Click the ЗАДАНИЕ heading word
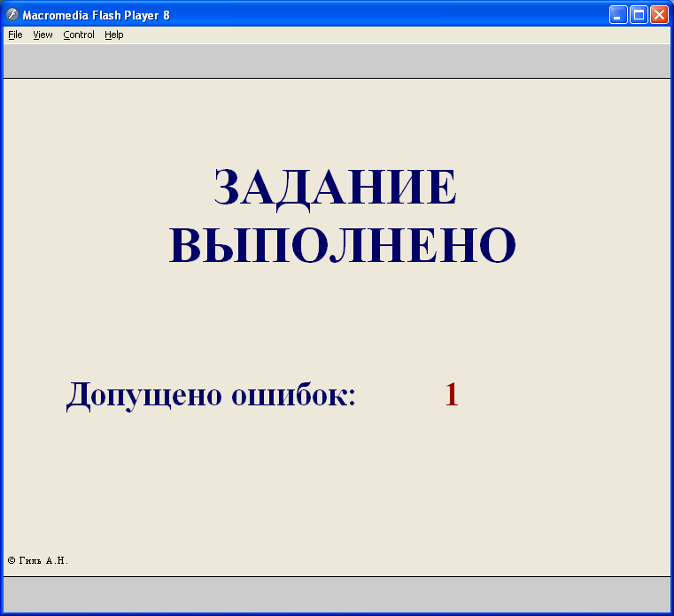 (336, 189)
